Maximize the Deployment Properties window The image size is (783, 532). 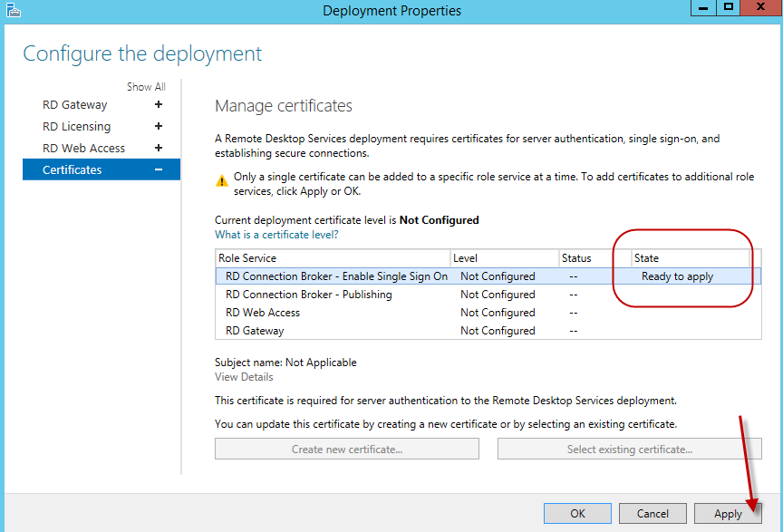(x=728, y=8)
